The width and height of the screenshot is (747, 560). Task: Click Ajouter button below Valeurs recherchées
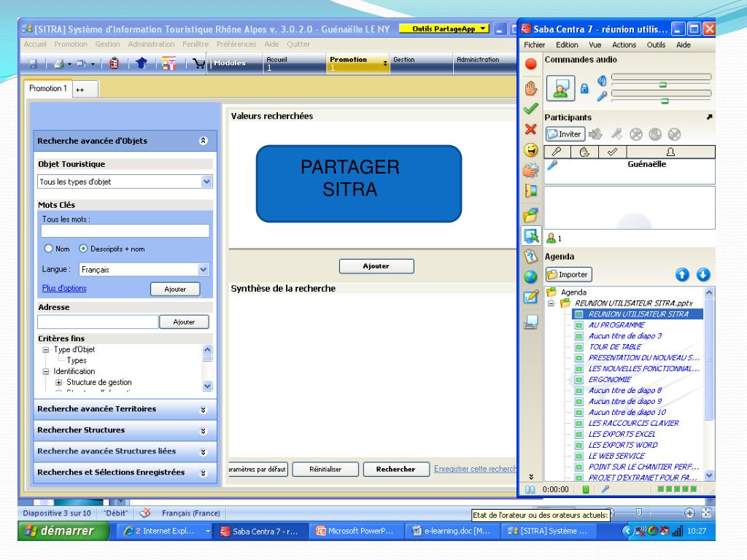tap(376, 266)
